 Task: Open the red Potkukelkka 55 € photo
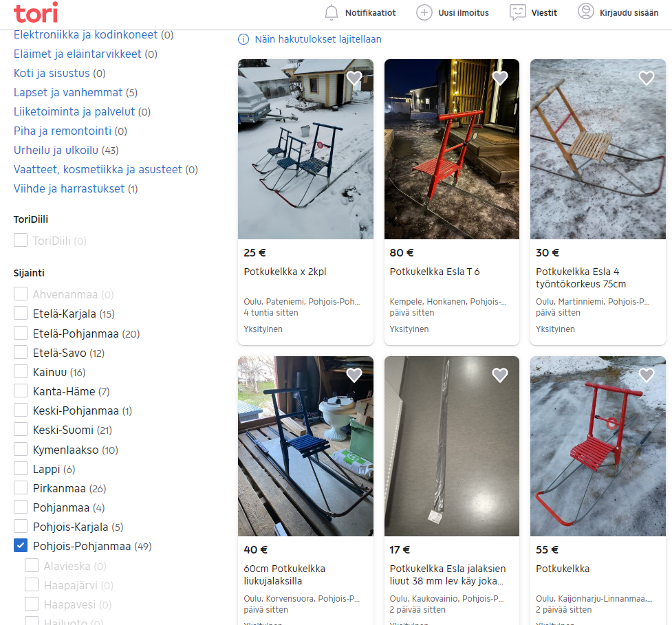pos(598,446)
